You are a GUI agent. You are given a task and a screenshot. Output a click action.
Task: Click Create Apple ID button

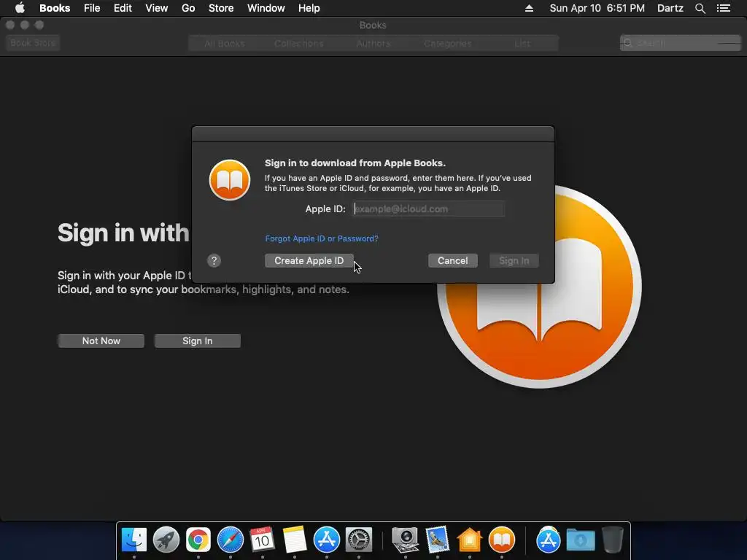click(x=309, y=260)
